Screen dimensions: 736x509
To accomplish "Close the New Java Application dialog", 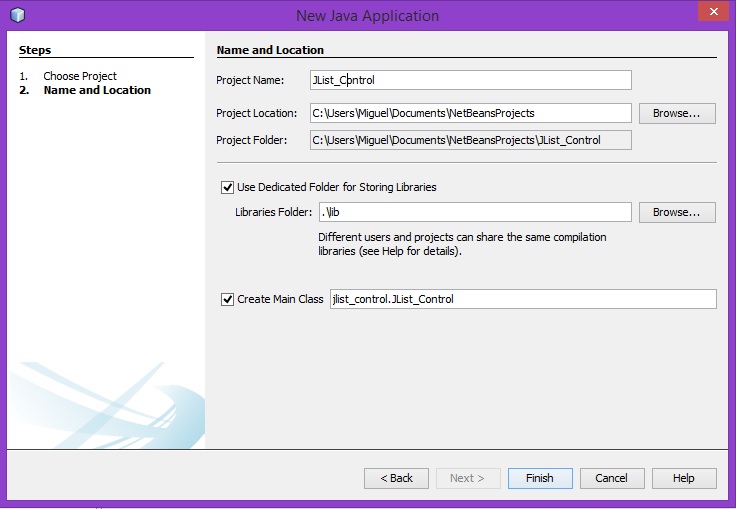I will coord(710,13).
